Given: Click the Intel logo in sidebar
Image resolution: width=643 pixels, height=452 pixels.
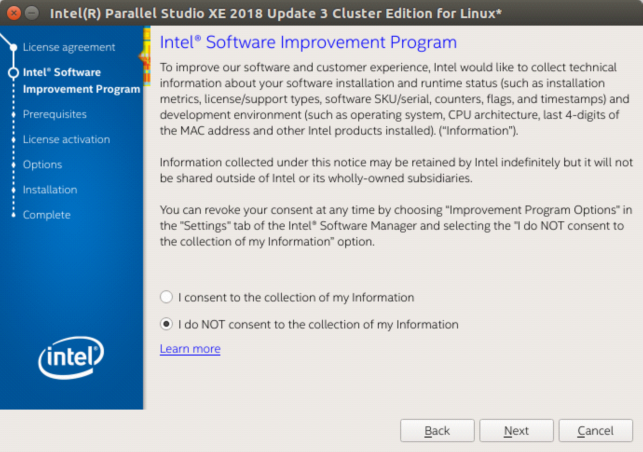Looking at the screenshot, I should (x=71, y=357).
